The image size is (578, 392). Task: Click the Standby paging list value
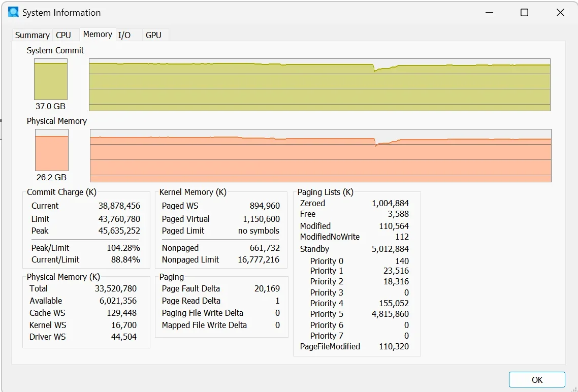[x=390, y=249]
